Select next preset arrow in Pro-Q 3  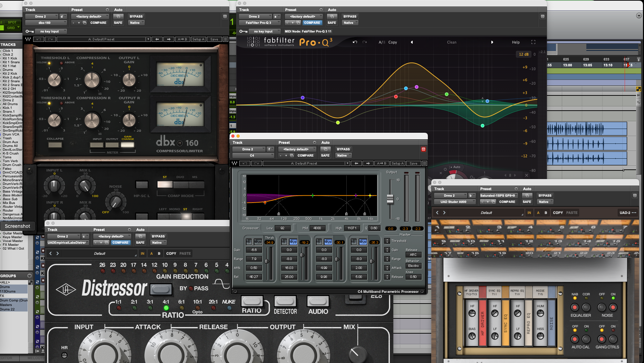coord(492,42)
